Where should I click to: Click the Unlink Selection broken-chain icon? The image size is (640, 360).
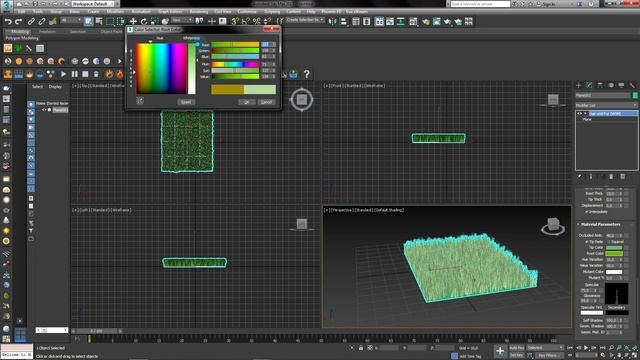[42, 21]
